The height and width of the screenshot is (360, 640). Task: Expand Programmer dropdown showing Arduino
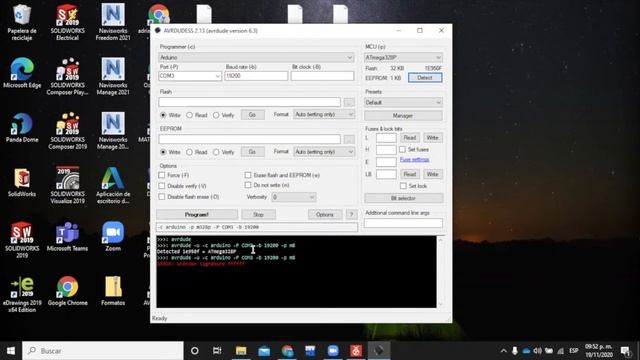(x=256, y=58)
